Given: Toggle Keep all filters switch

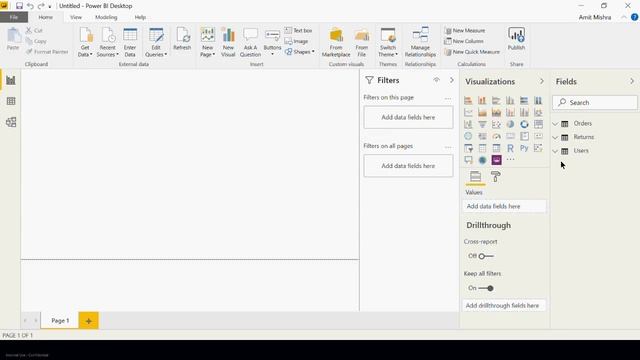Looking at the screenshot, I should pyautogui.click(x=486, y=288).
